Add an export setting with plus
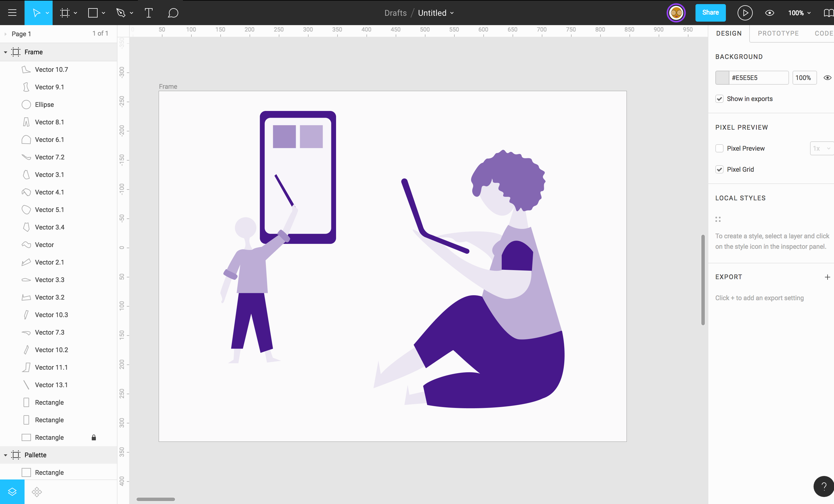Viewport: 834px width, 504px height. pyautogui.click(x=827, y=277)
